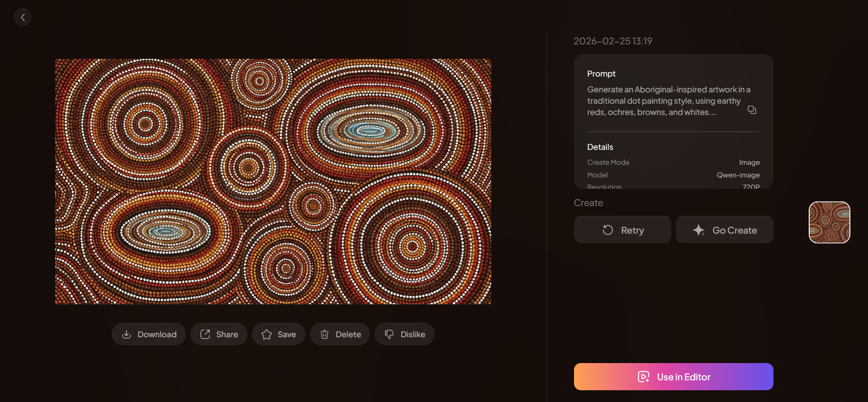Click the 'Create' section label
Image resolution: width=868 pixels, height=402 pixels.
pyautogui.click(x=588, y=203)
